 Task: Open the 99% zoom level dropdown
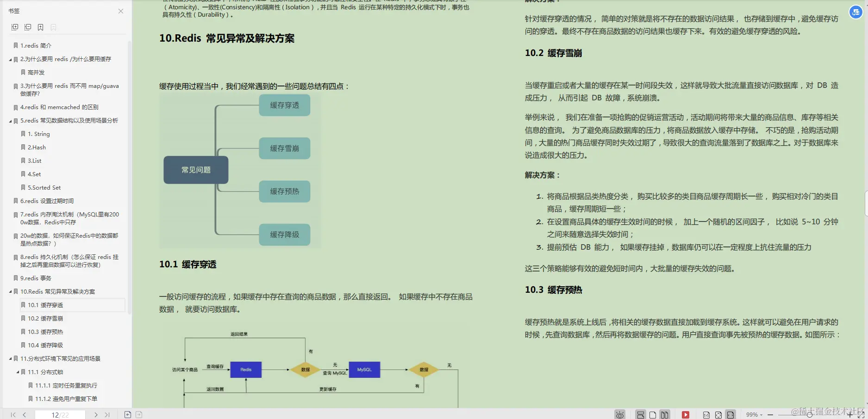(756, 414)
